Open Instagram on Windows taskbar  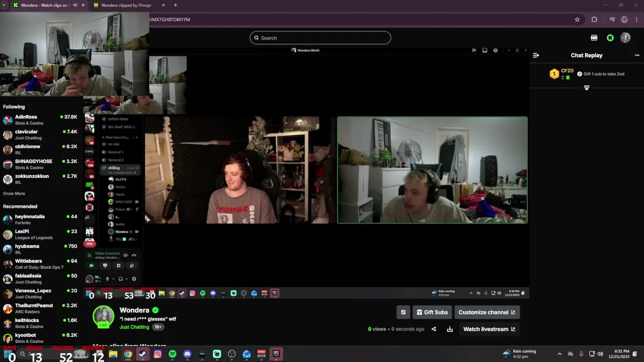point(157,354)
